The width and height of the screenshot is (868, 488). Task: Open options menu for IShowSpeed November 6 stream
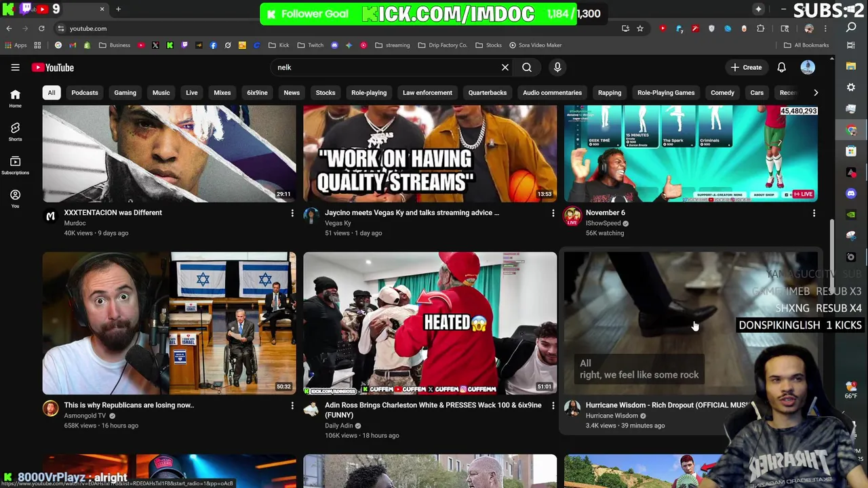click(814, 213)
